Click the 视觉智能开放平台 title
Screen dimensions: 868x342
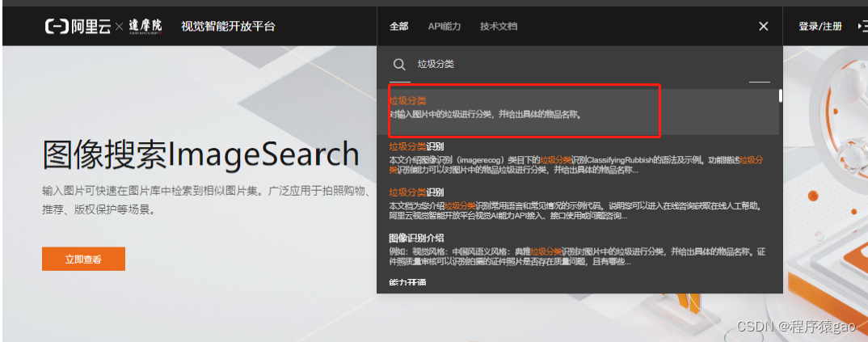(228, 26)
